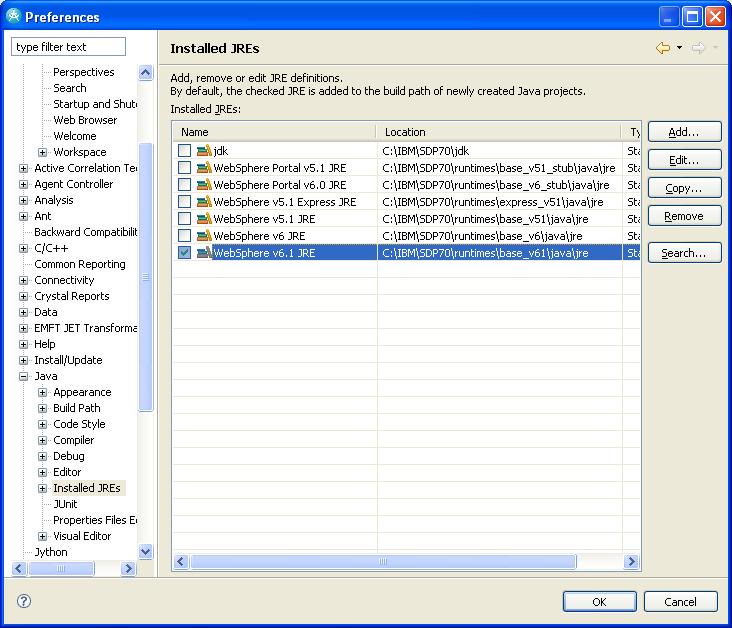Screen dimensions: 732x628
Task: Uncheck the WebSphere v6.1 JRE checkbox
Action: click(x=184, y=253)
